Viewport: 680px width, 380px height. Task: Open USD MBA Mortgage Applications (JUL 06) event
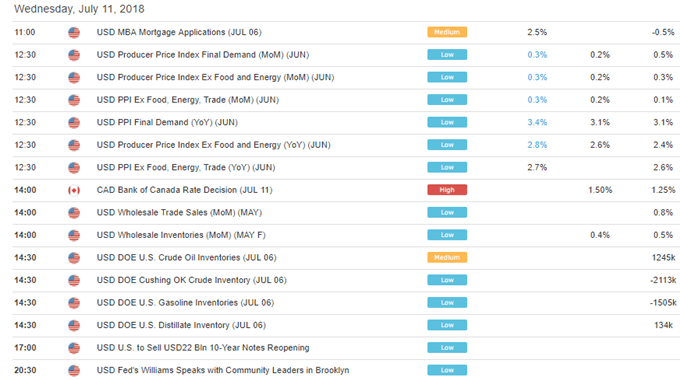click(179, 32)
